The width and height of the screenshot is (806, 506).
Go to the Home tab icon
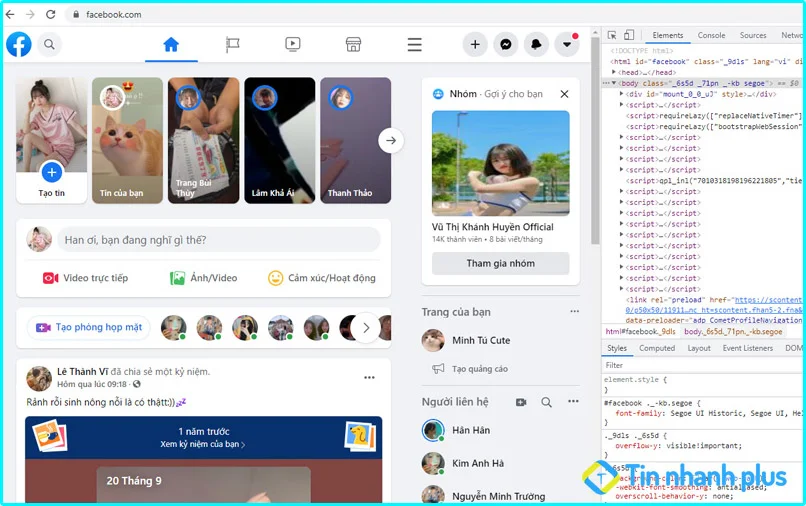pos(171,45)
